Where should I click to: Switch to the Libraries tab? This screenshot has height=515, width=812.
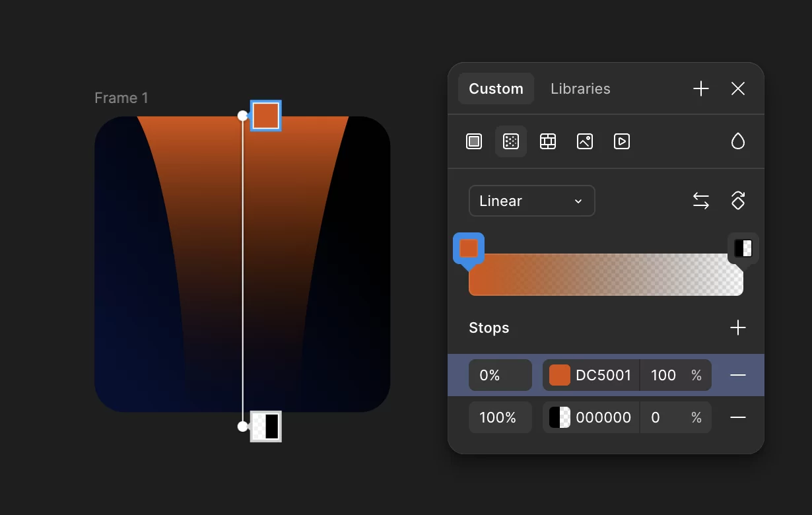580,88
